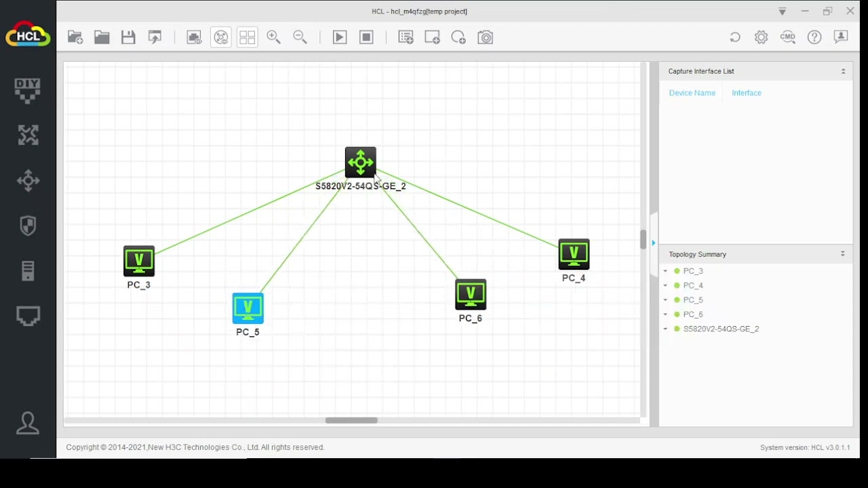This screenshot has height=488, width=868.
Task: Select the PC_4 device on canvas
Action: (574, 254)
